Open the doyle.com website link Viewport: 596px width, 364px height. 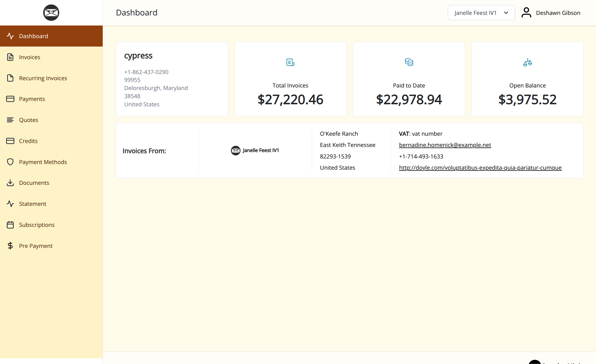(x=480, y=168)
